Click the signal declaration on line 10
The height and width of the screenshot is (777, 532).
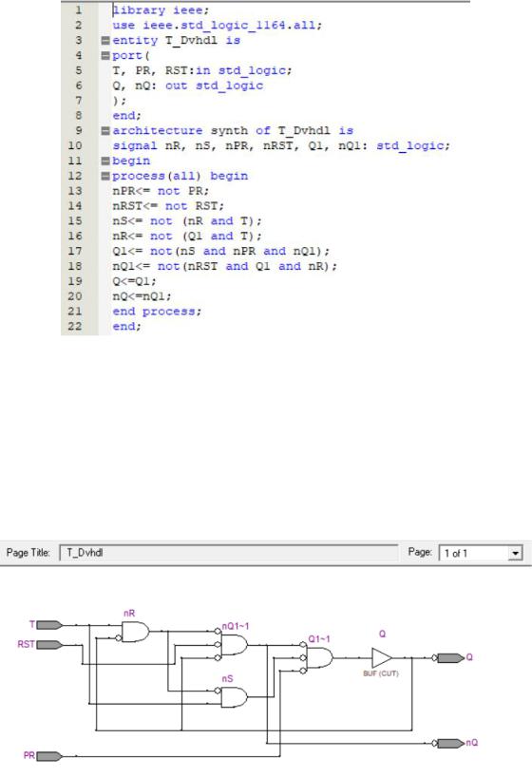tap(281, 145)
